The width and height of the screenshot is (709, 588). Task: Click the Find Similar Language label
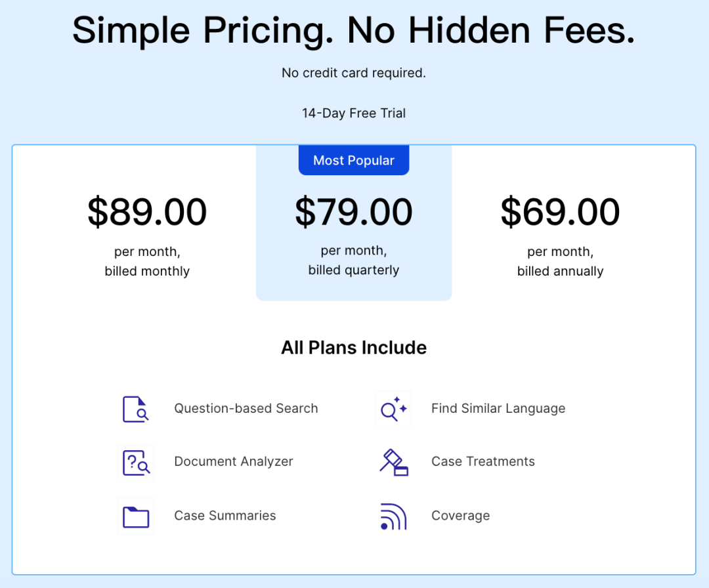tap(498, 408)
